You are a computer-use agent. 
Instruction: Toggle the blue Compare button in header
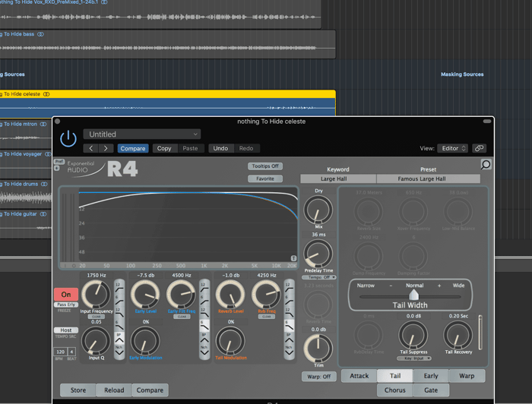click(133, 148)
